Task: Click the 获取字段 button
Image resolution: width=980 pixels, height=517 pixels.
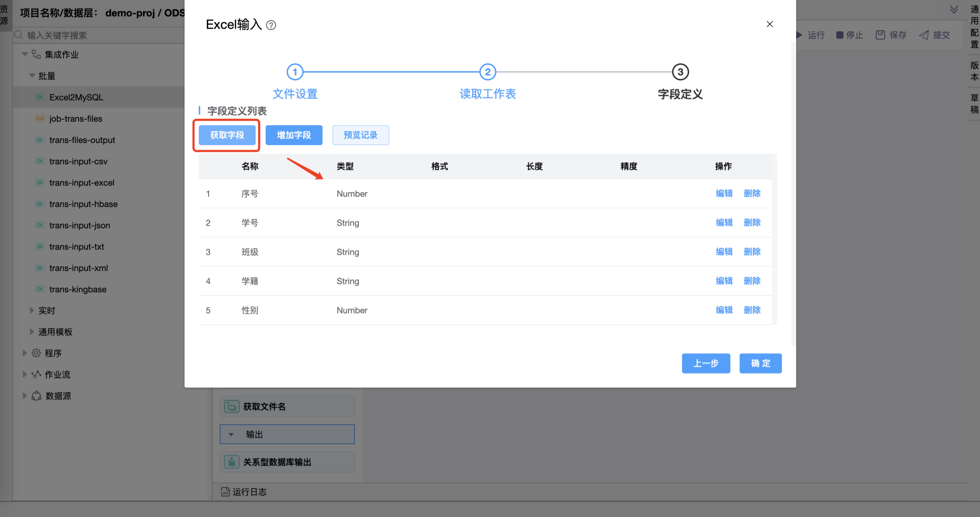Action: pyautogui.click(x=227, y=135)
